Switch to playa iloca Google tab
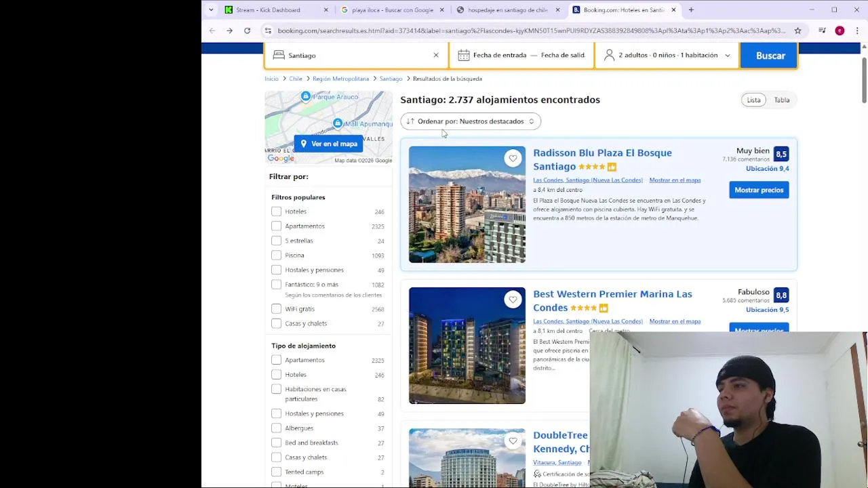The height and width of the screenshot is (488, 868). tap(392, 9)
